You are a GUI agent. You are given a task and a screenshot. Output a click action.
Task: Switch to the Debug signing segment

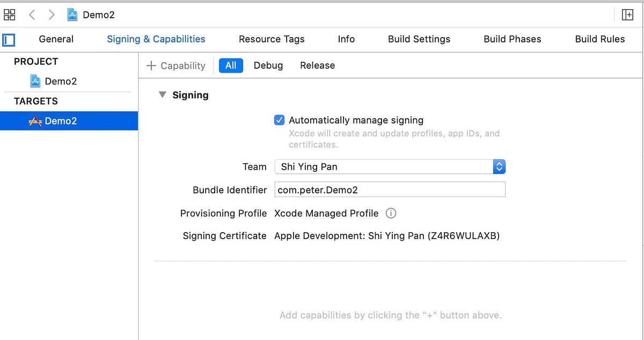tap(268, 65)
